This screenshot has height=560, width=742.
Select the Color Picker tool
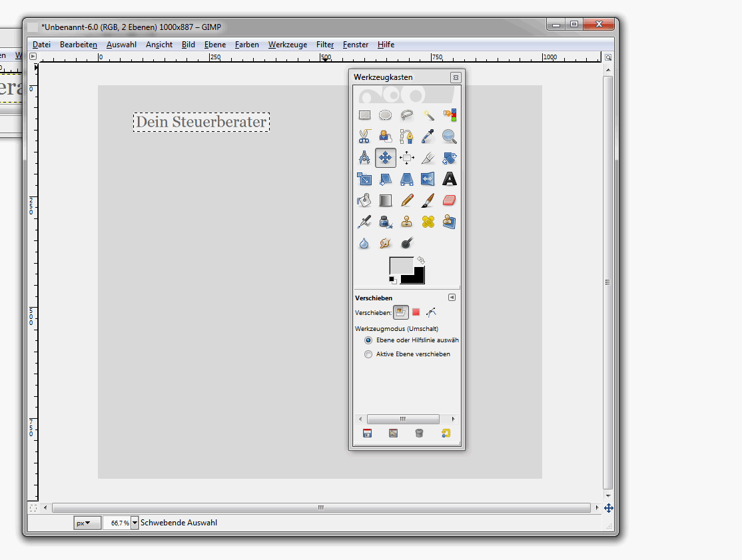tap(428, 137)
